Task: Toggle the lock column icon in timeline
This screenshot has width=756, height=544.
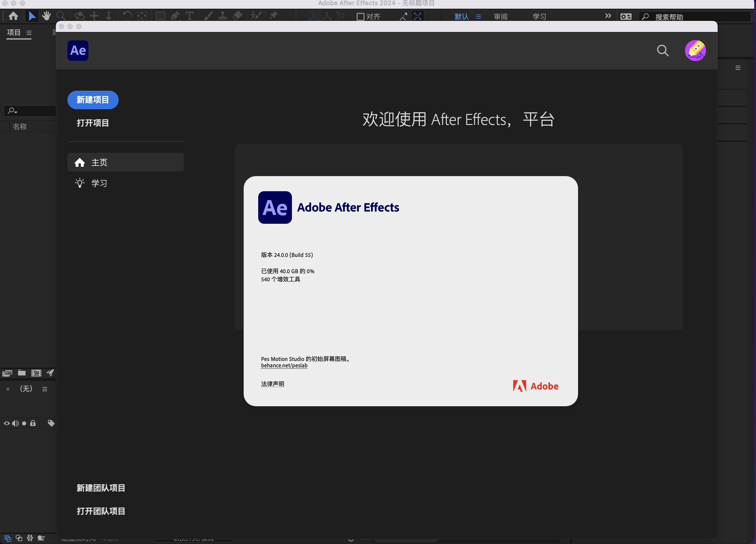Action: (x=32, y=423)
